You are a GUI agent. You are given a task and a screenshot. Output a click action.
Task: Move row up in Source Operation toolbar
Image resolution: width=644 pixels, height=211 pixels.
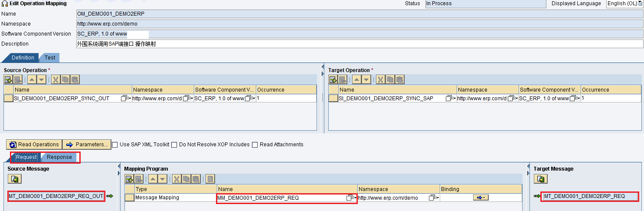(32, 79)
